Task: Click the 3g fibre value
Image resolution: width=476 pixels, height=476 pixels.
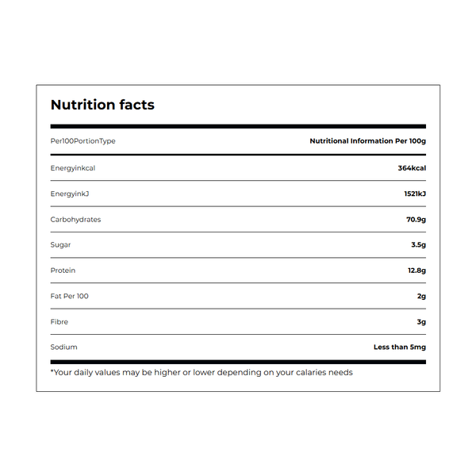Action: pyautogui.click(x=421, y=322)
